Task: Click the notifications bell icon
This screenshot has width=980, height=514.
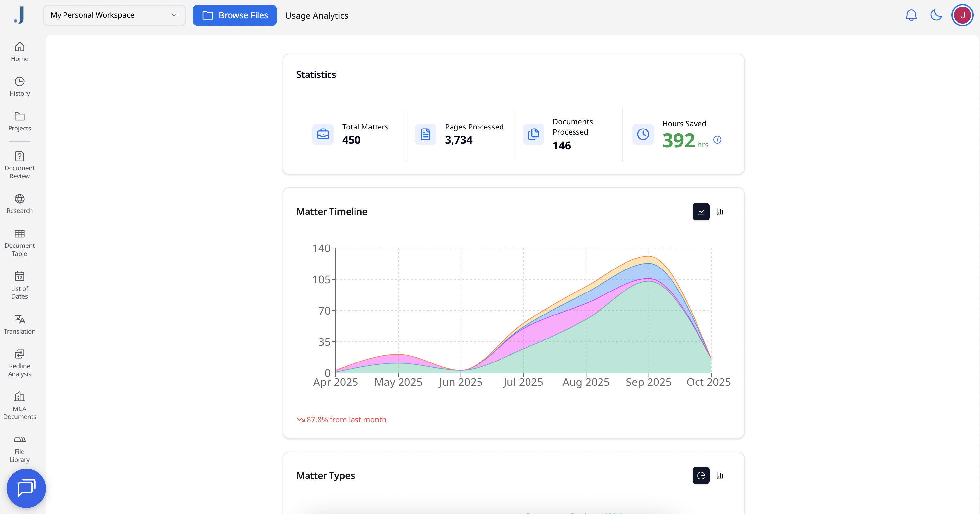Action: point(911,15)
